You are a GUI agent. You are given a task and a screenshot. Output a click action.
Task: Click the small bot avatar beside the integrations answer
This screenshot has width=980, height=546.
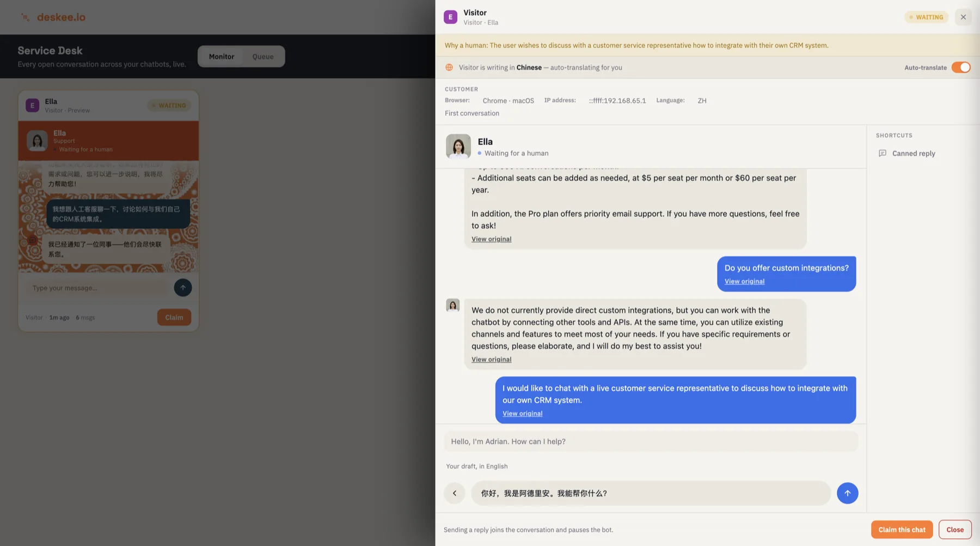(453, 305)
